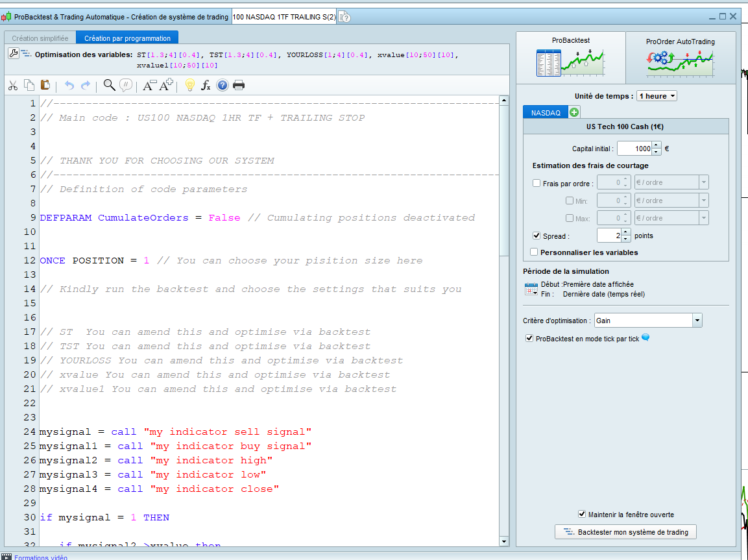This screenshot has height=560, width=748.
Task: Toggle Maintenir la fenêtre ouverte checkbox
Action: click(582, 514)
